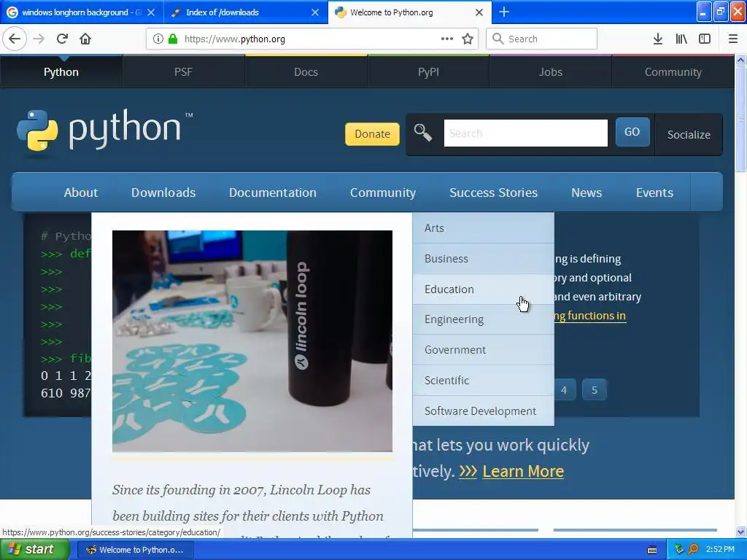Open the Documentation main menu

[273, 192]
